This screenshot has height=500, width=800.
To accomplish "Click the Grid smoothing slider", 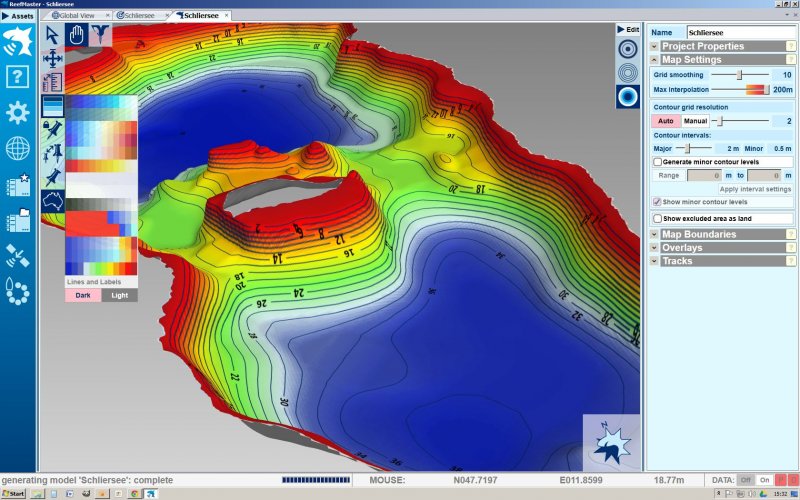I will tap(739, 75).
